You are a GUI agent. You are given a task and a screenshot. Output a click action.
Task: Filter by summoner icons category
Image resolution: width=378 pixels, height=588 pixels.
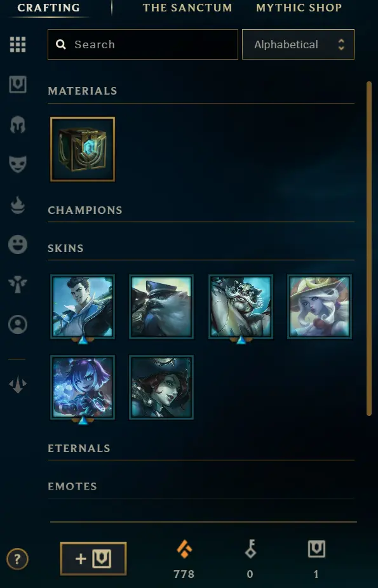pos(18,324)
